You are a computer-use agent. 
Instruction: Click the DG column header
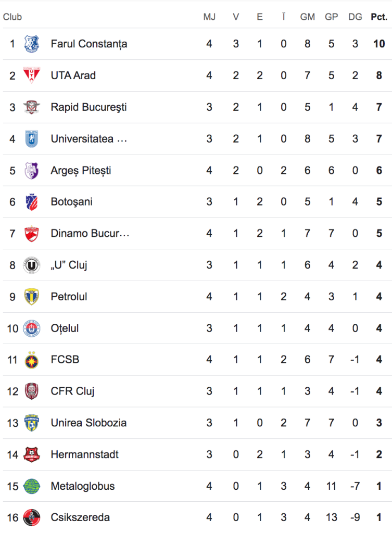pyautogui.click(x=355, y=17)
